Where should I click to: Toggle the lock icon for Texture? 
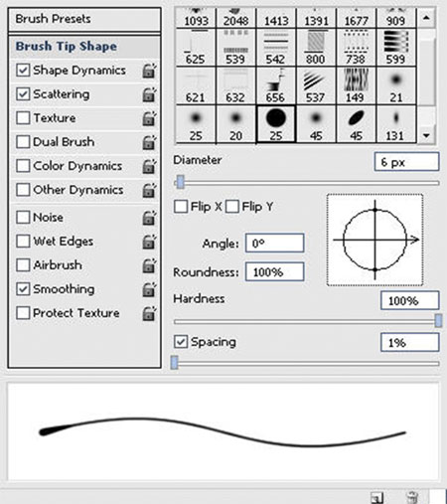coord(149,118)
